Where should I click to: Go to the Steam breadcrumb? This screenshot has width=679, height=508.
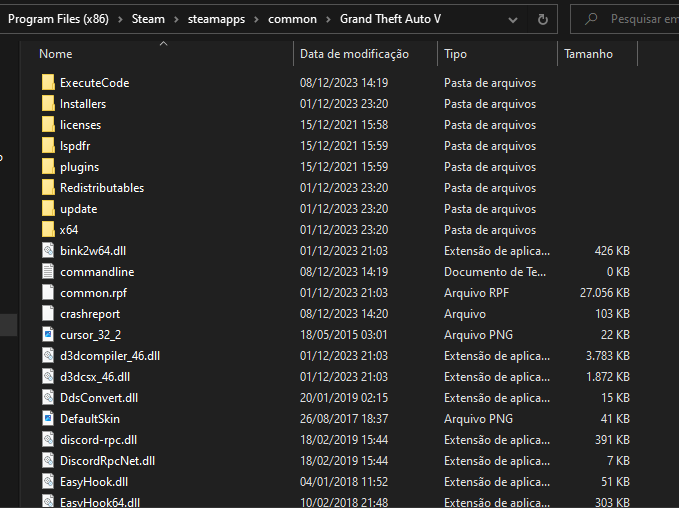pyautogui.click(x=148, y=19)
